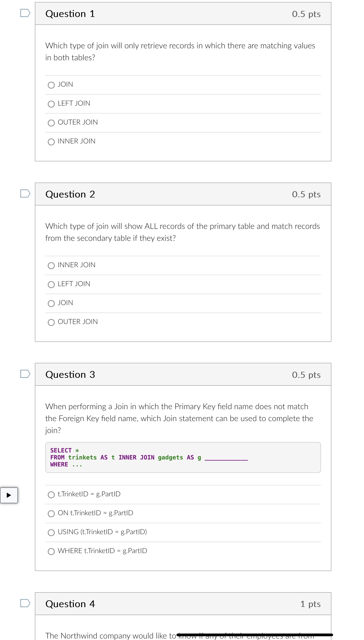This screenshot has height=640, width=364.
Task: Flag Question 2 with the bookmark icon
Action: (x=25, y=193)
